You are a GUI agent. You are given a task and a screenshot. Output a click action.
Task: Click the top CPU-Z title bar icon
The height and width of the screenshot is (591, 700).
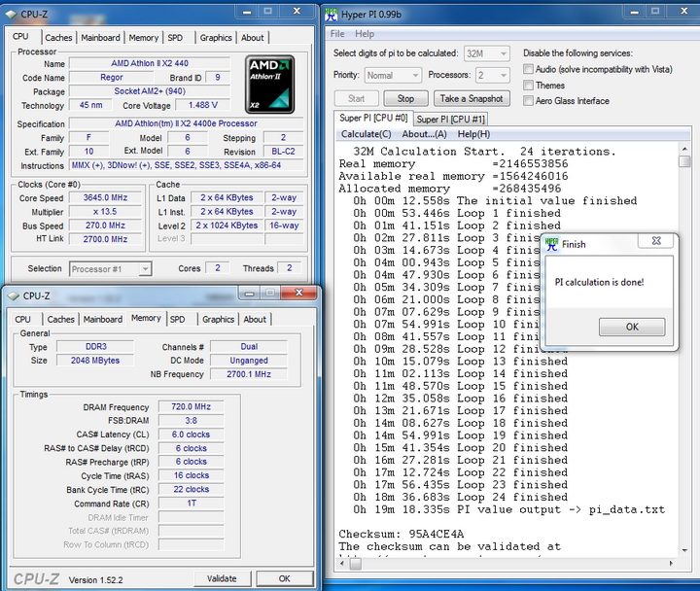pyautogui.click(x=11, y=15)
